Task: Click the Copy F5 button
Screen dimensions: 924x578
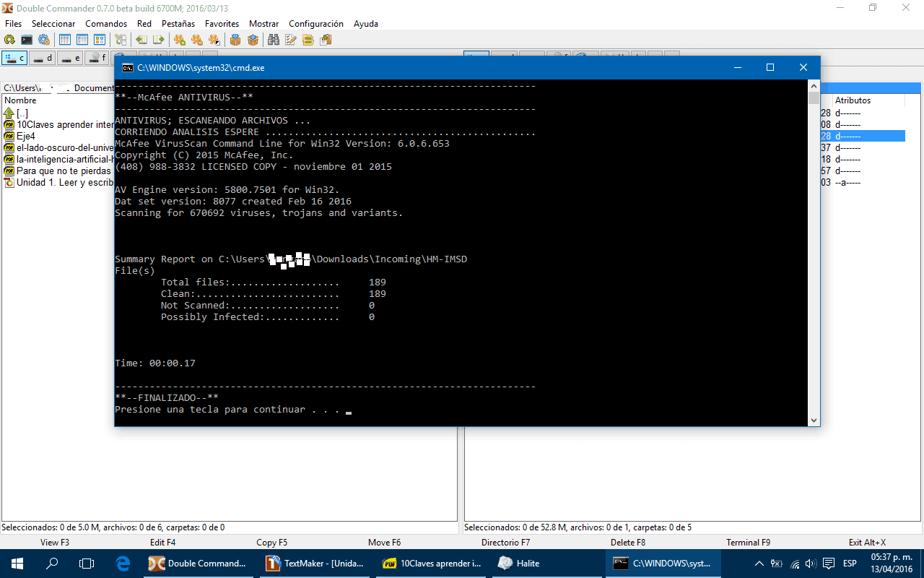Action: pos(272,542)
